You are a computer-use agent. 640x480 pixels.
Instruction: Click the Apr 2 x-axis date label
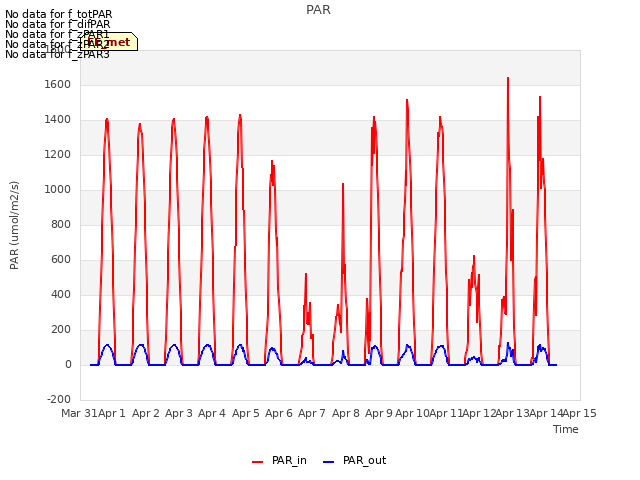[x=145, y=413]
